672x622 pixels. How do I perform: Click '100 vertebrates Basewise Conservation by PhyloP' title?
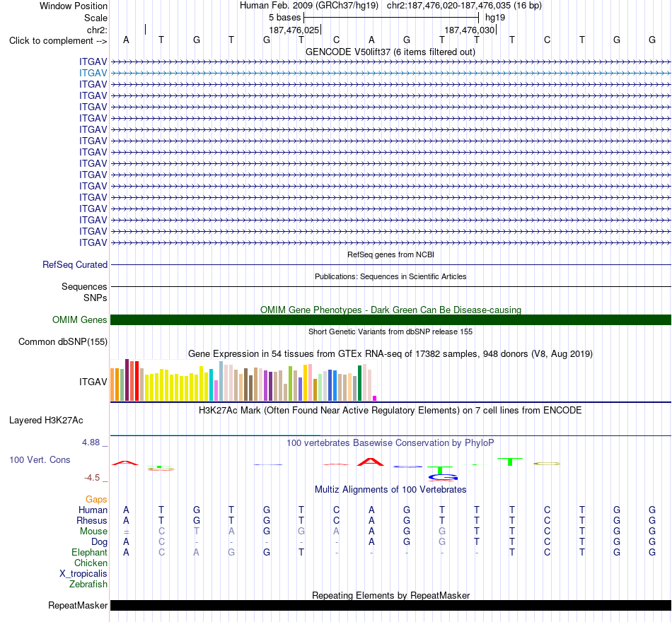point(390,443)
